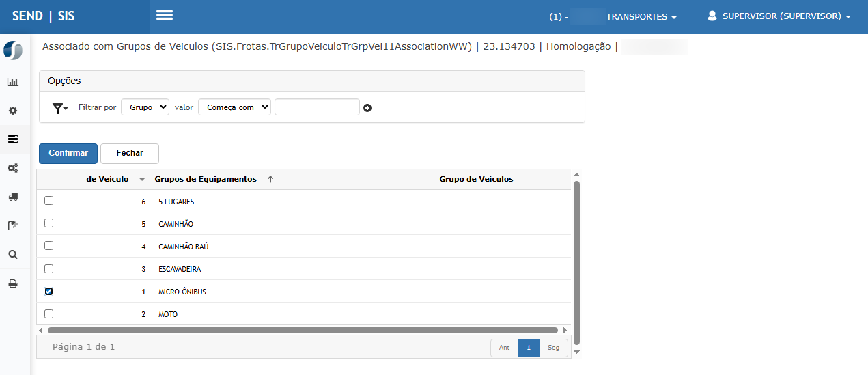The image size is (868, 375).
Task: Click the horizontal scrollbar under the table
Action: pyautogui.click(x=303, y=330)
